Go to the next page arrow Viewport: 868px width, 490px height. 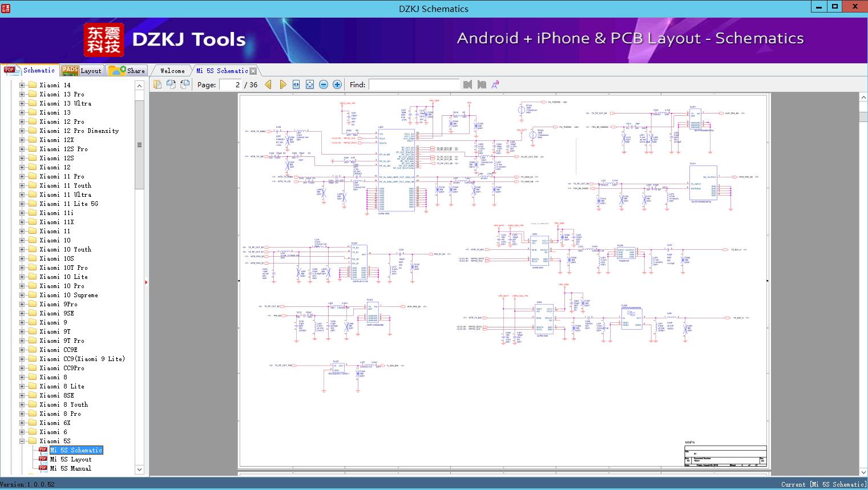tap(282, 84)
